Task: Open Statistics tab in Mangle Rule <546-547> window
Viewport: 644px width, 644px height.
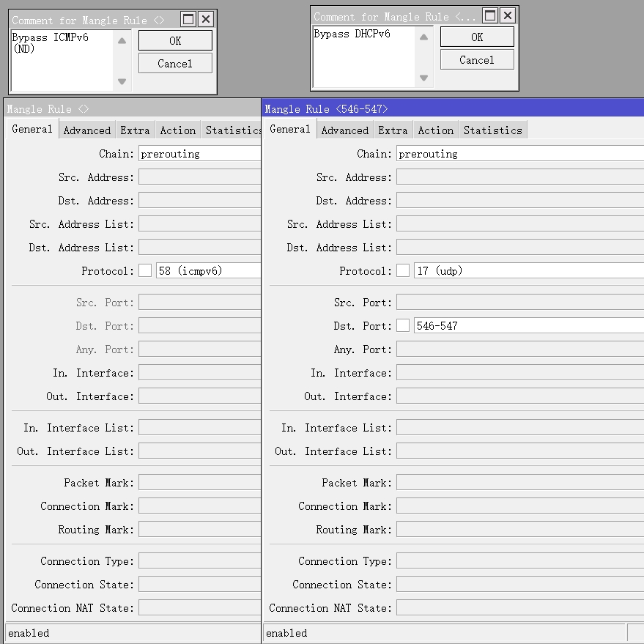Action: (493, 130)
